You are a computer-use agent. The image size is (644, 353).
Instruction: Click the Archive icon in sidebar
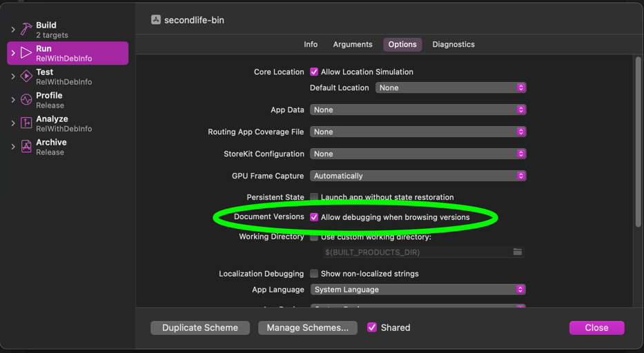pos(26,147)
